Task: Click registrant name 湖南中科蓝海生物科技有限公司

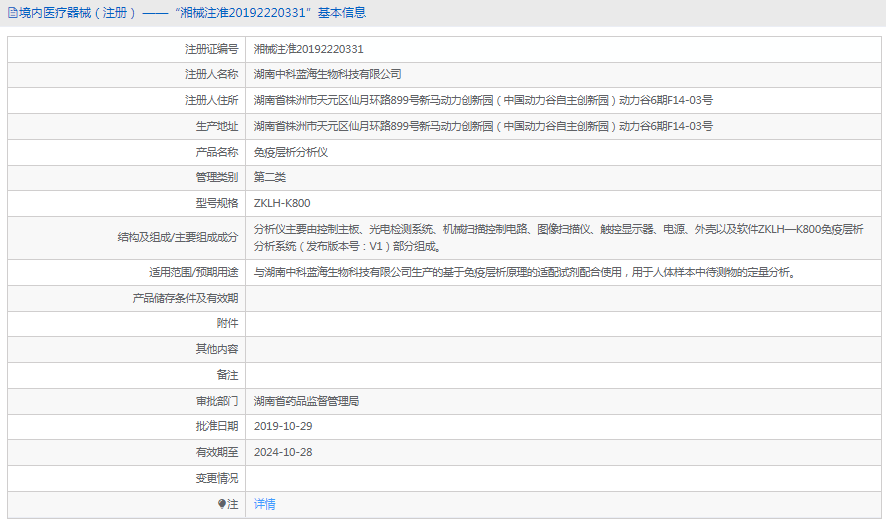Action: click(328, 75)
